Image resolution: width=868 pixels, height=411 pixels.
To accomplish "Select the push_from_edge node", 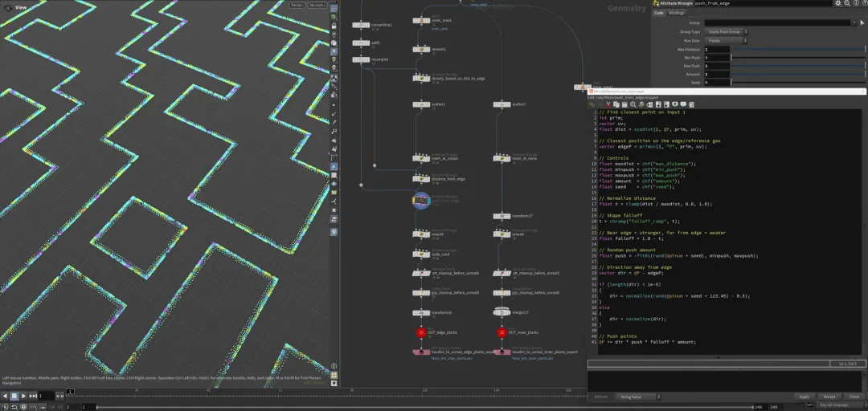I will point(421,200).
